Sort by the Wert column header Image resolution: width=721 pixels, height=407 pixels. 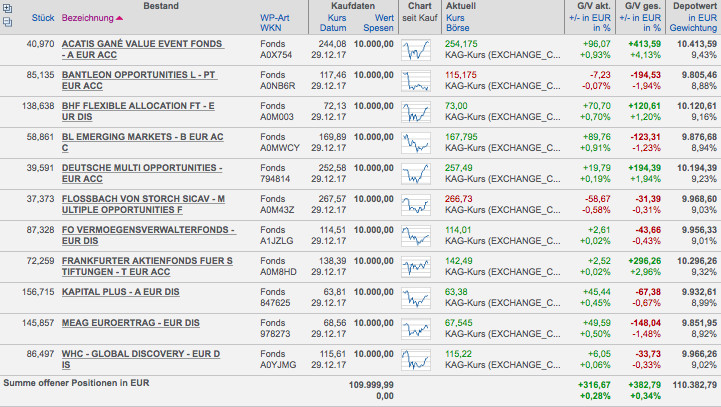(384, 18)
